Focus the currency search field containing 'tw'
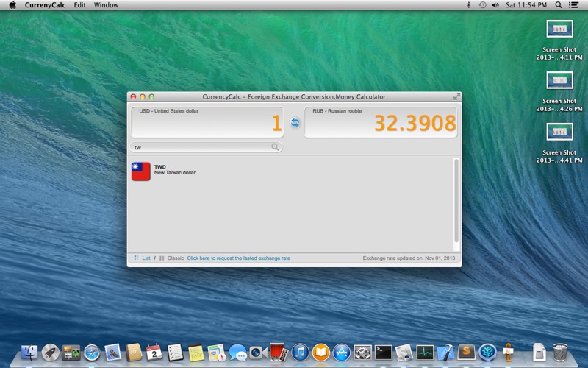This screenshot has height=368, width=588. click(207, 147)
